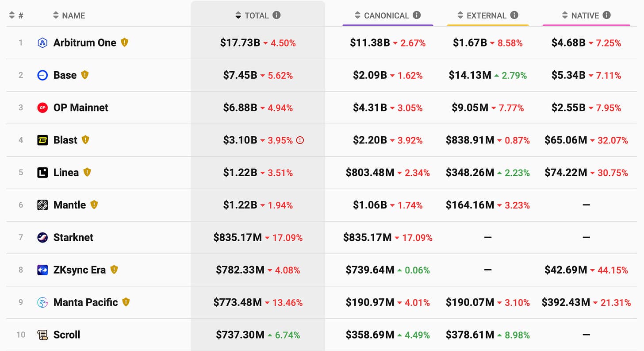Open the Base project link
Screen dimensions: 644x351
65,75
